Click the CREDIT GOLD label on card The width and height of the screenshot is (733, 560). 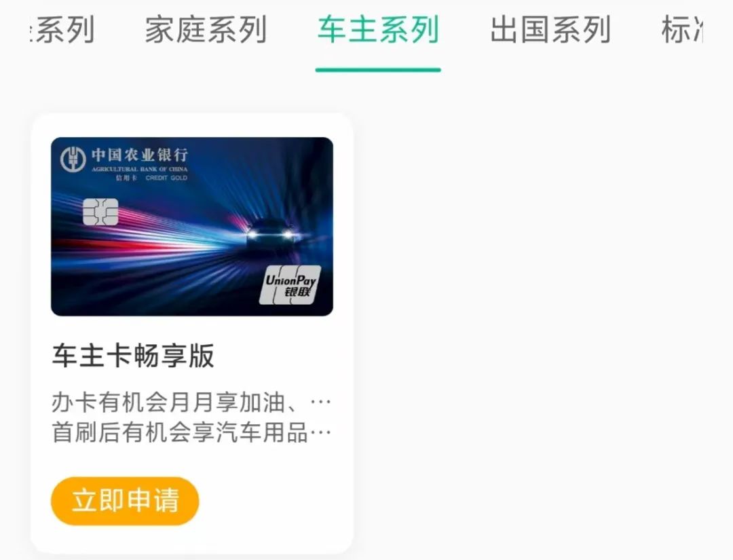tap(166, 178)
